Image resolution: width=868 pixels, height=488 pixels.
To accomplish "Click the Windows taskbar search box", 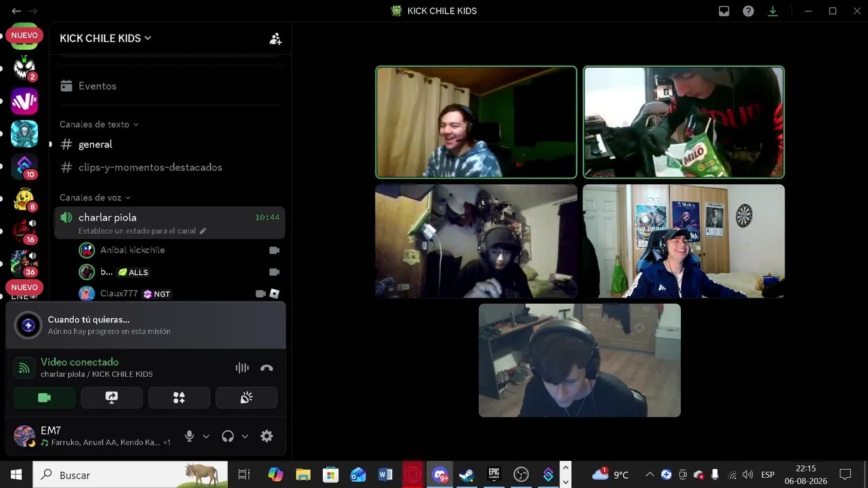I will [x=130, y=474].
